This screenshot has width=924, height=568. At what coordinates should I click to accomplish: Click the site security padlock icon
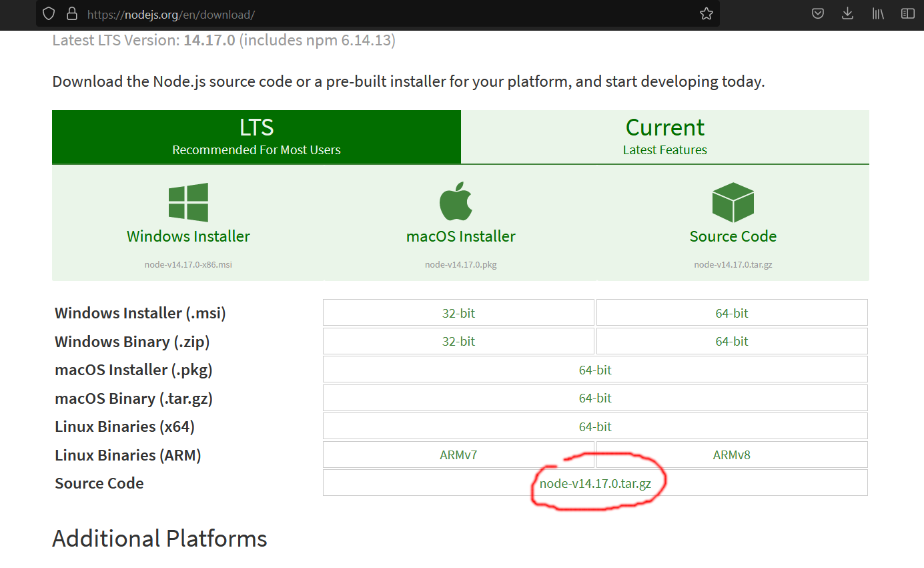71,13
